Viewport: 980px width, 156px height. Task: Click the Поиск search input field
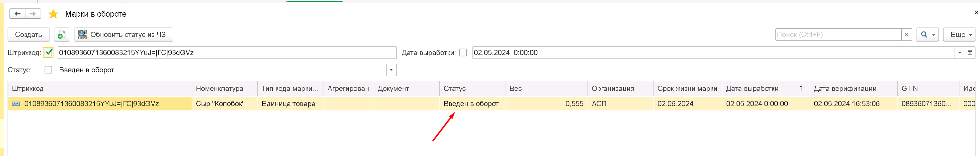(x=839, y=35)
